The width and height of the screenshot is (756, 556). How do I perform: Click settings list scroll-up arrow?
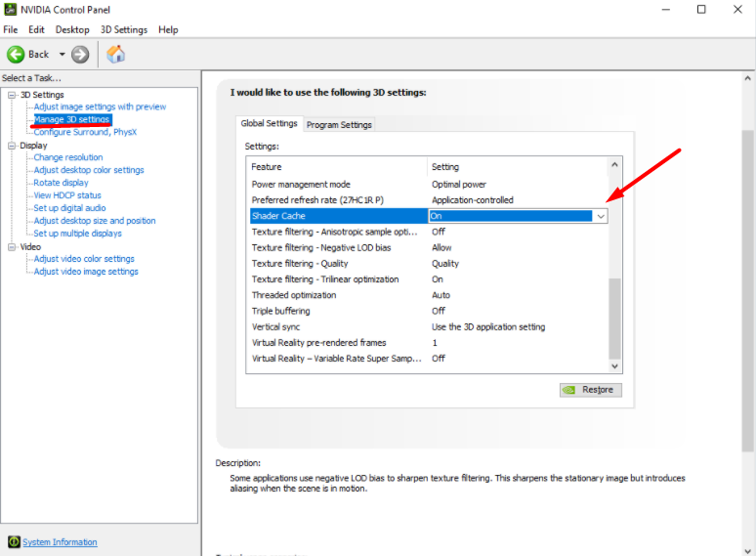[614, 164]
